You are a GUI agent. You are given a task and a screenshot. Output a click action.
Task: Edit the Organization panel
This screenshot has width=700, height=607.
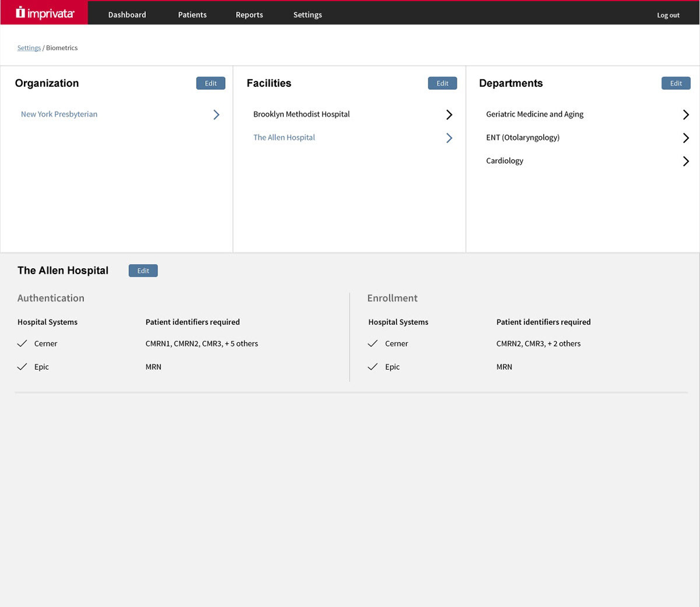click(211, 83)
